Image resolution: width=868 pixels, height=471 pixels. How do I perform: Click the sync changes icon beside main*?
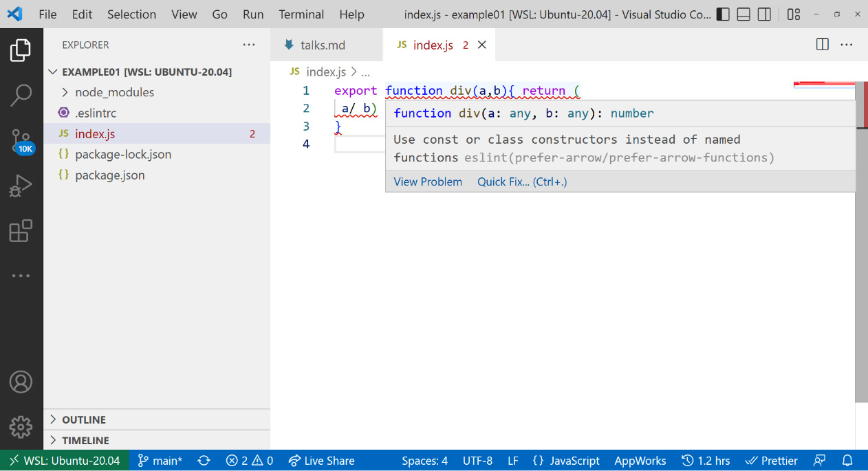click(x=204, y=461)
